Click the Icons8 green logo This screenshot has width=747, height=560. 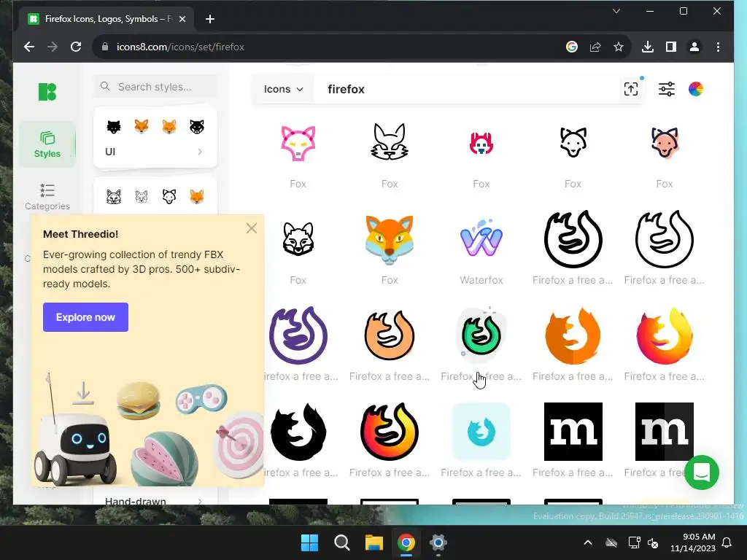pos(47,91)
